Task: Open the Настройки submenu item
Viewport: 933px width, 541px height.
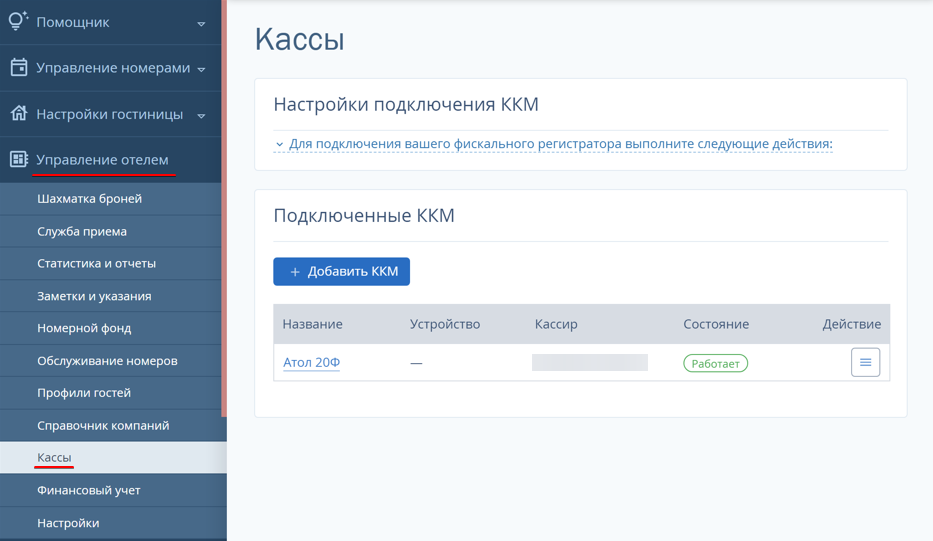Action: click(113, 523)
